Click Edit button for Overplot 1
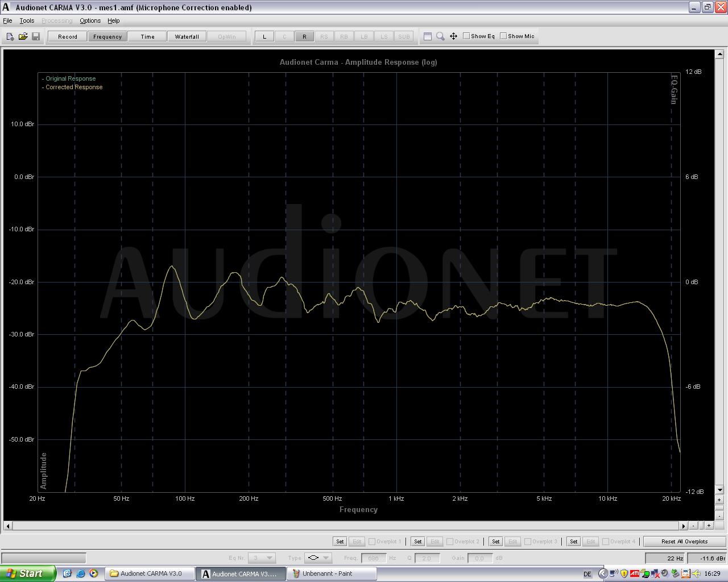The height and width of the screenshot is (582, 728). click(x=357, y=542)
